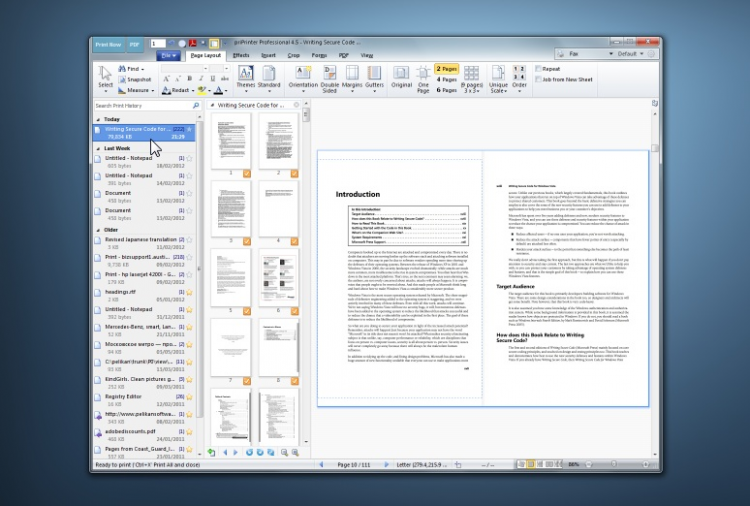Switch to the Effects tab
Viewport: 750px width, 506px height.
pos(241,55)
